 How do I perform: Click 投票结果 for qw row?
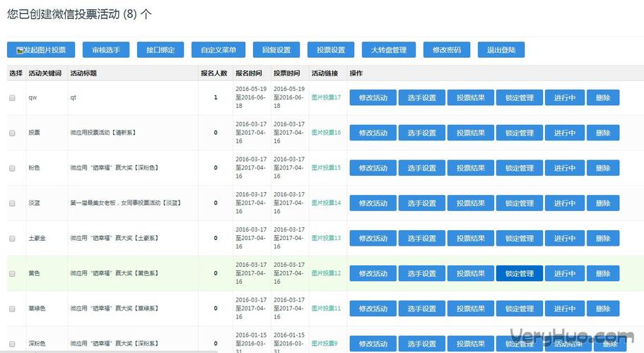pos(471,97)
